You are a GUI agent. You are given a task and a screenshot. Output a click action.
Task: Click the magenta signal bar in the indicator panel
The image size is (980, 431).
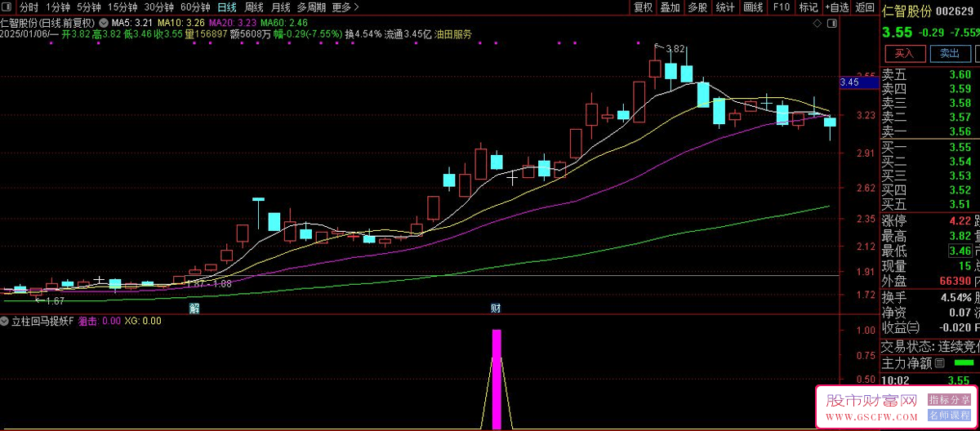tap(496, 379)
